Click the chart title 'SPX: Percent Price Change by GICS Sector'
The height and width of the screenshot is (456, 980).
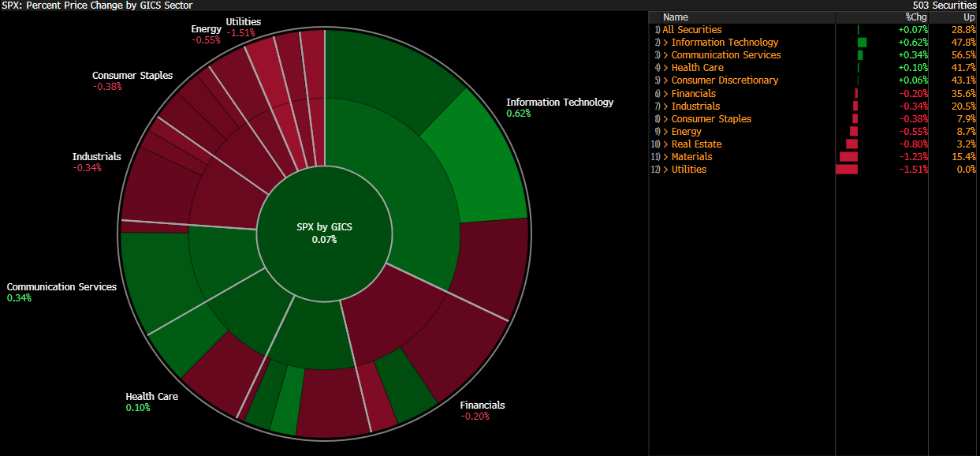click(97, 6)
